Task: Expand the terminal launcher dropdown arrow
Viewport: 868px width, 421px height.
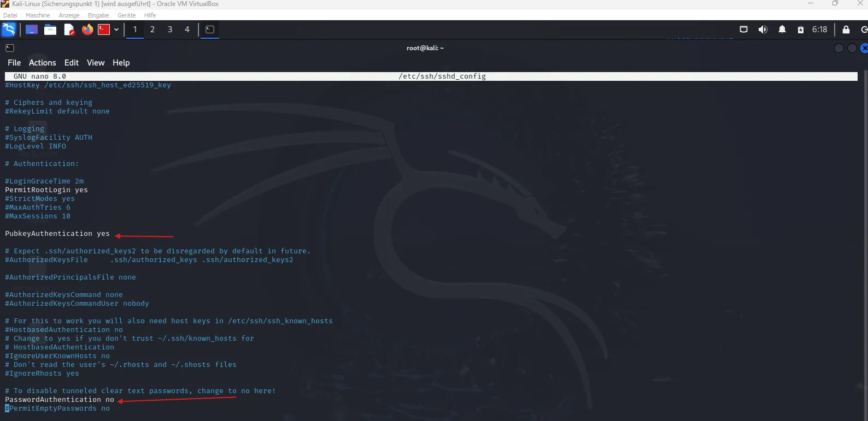Action: tap(116, 29)
